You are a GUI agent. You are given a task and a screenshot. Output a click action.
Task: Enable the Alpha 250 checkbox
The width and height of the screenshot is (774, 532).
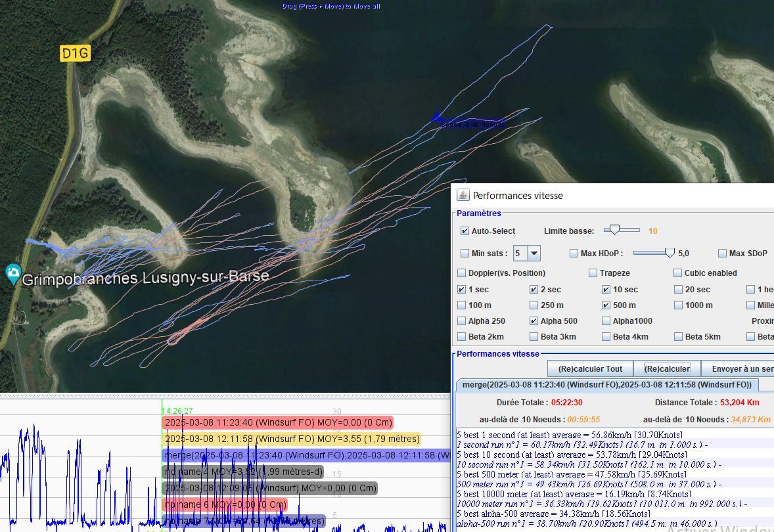click(x=462, y=321)
